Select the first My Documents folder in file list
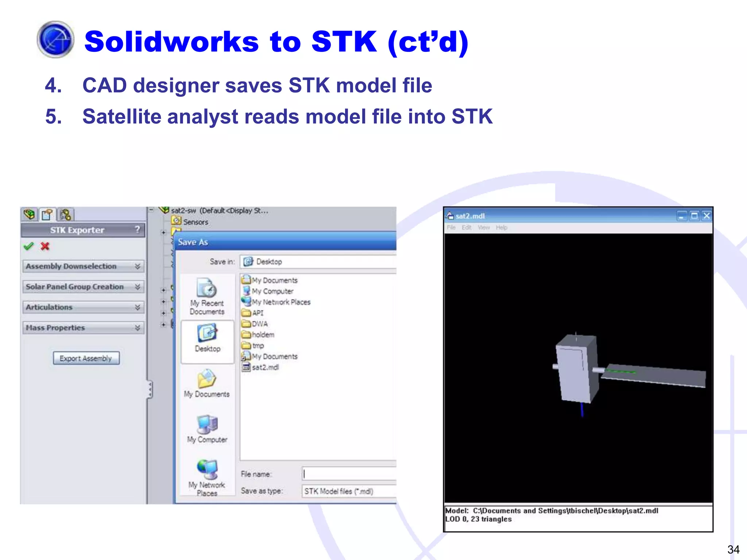 [x=270, y=280]
